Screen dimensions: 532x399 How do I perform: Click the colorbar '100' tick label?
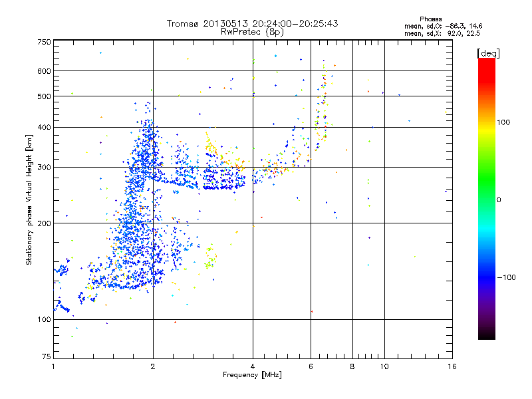coord(503,122)
